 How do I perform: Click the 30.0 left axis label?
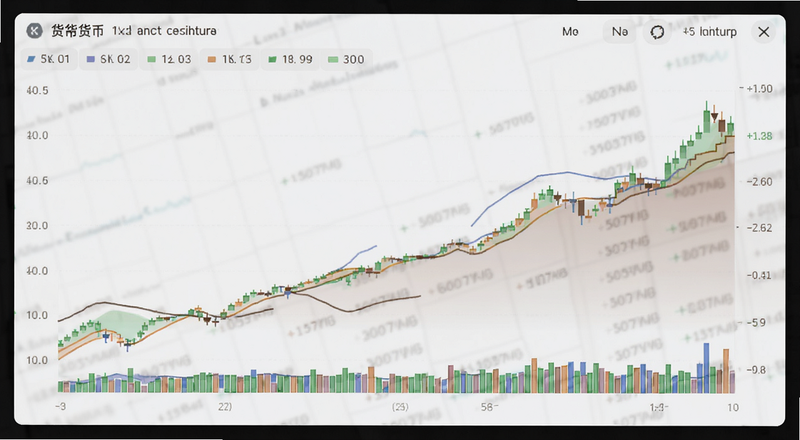coord(37,226)
